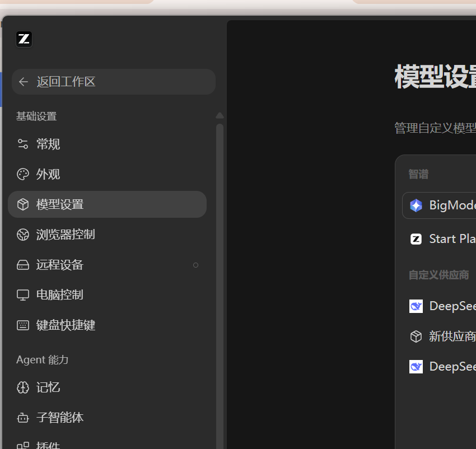
Task: Click the first DeepSeek whale icon
Action: 416,306
